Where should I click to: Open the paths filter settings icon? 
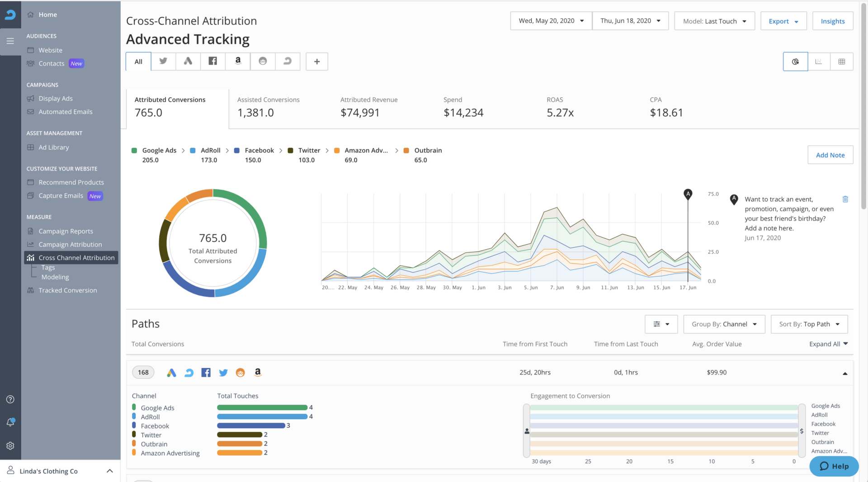660,324
